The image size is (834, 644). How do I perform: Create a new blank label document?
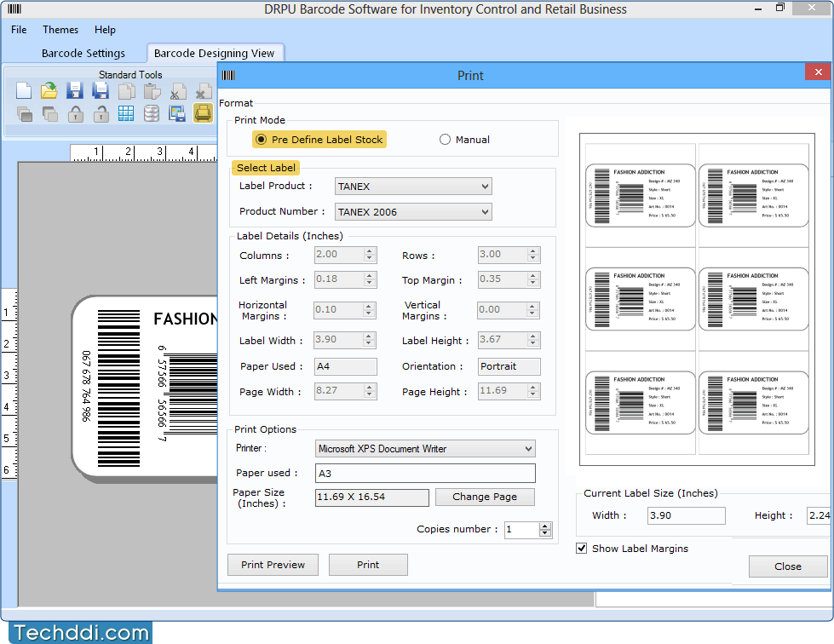pos(23,91)
